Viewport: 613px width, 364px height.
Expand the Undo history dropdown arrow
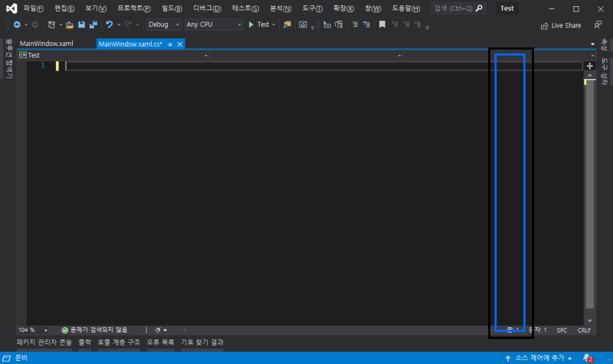119,25
